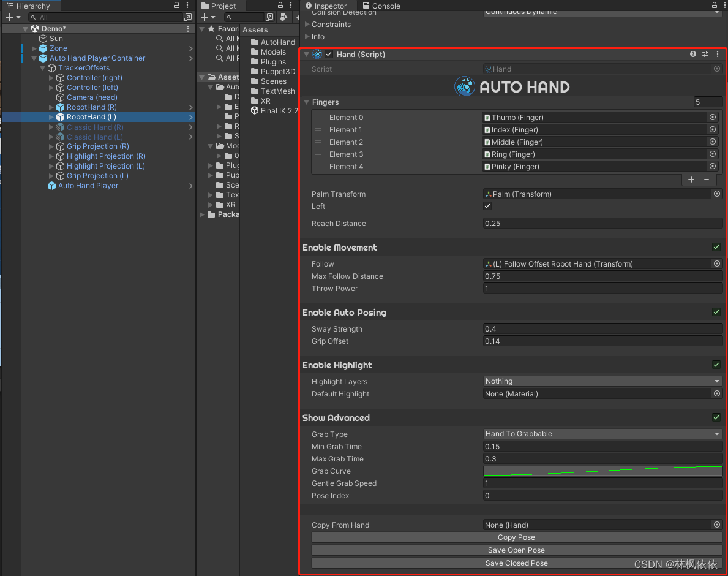Open the Grab Type dropdown
Viewport: 728px width, 576px height.
click(x=602, y=434)
